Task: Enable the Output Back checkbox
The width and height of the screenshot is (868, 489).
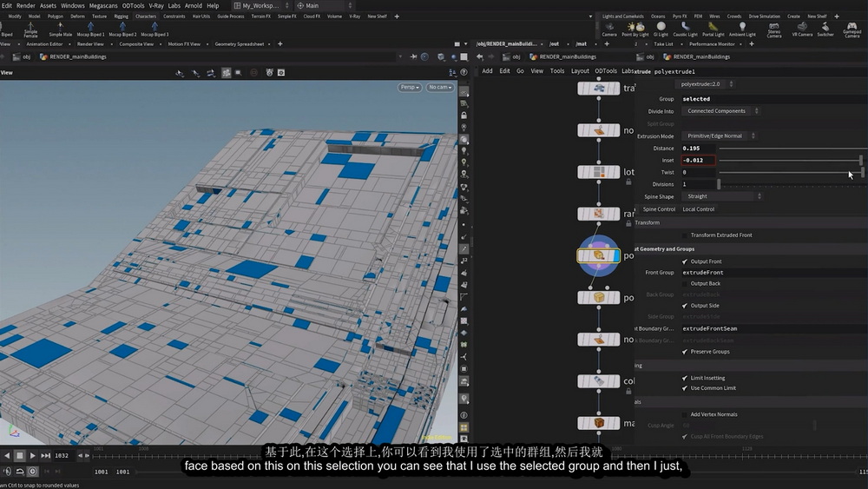Action: coord(685,283)
